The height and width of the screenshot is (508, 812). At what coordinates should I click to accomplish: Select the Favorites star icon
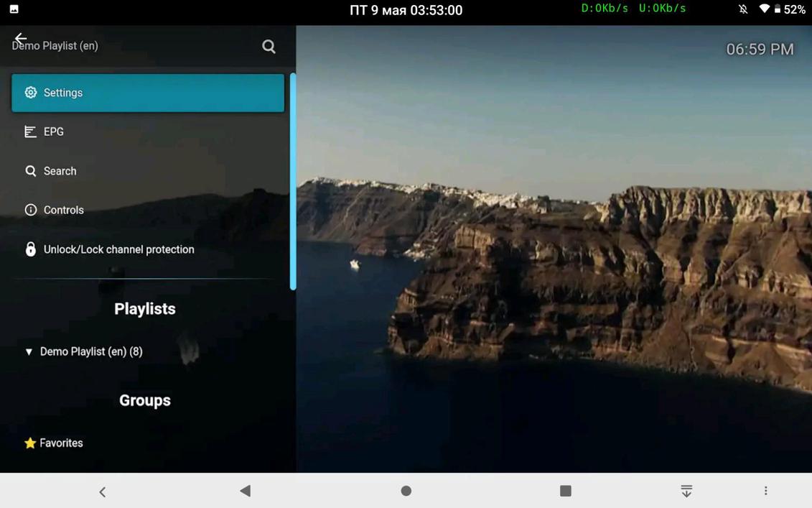[x=29, y=443]
